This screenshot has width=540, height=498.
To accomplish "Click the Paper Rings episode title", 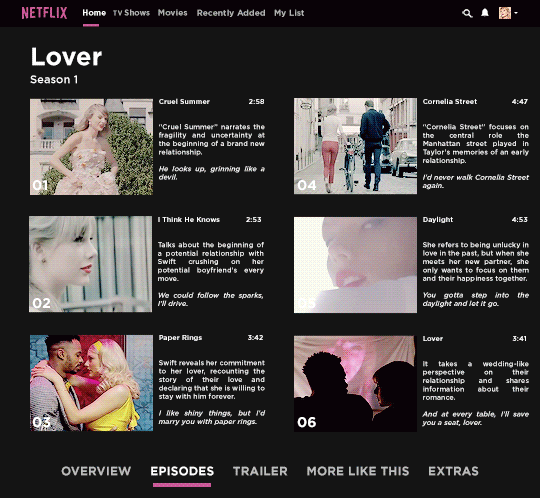I will click(x=180, y=338).
